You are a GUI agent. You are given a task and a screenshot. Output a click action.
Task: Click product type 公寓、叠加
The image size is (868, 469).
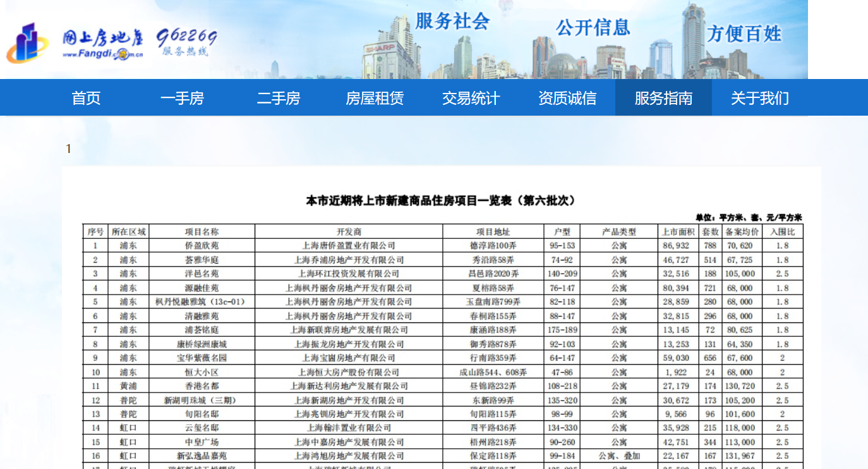(619, 456)
